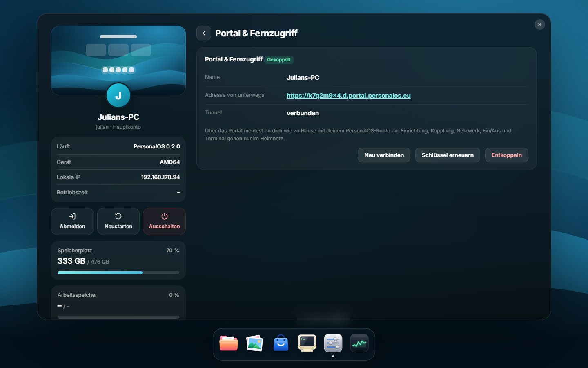Click the AMD64 device value
Image resolution: width=588 pixels, height=368 pixels.
pos(170,162)
